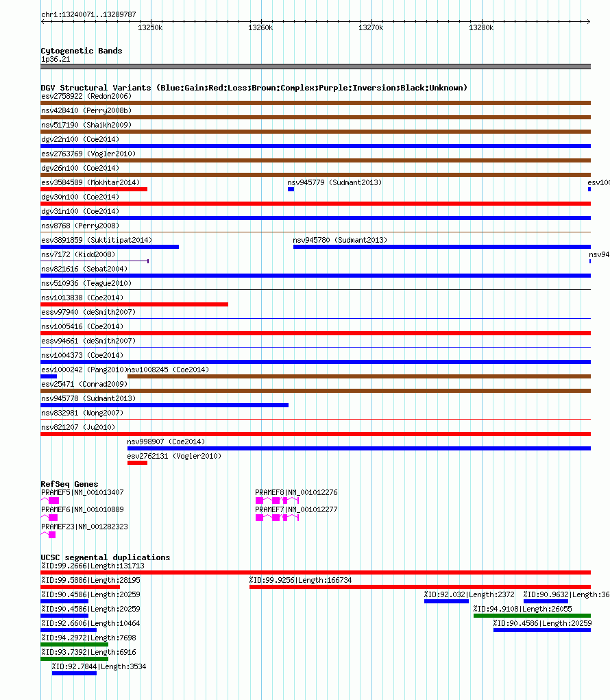Image resolution: width=610 pixels, height=700 pixels.
Task: Click %ID:94.9108 Length:26055 green bar
Action: (532, 616)
